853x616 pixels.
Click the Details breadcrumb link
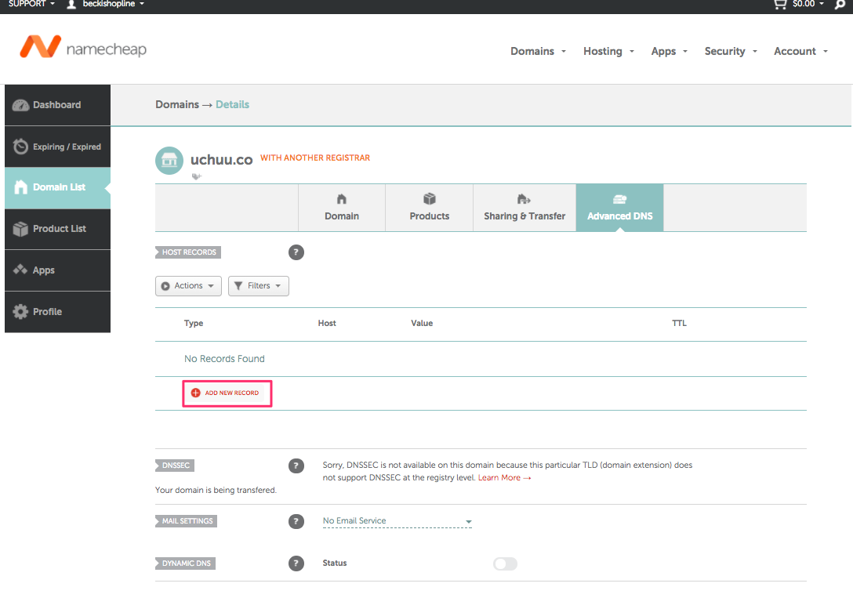click(232, 104)
